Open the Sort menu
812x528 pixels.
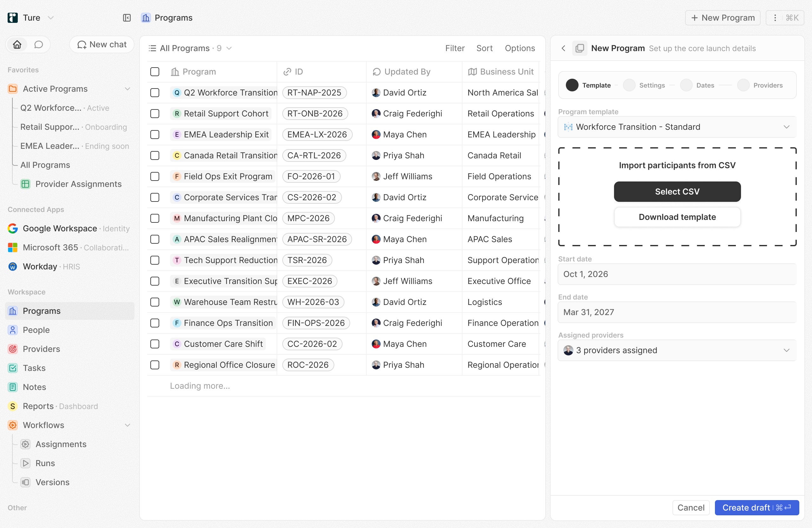coord(484,48)
